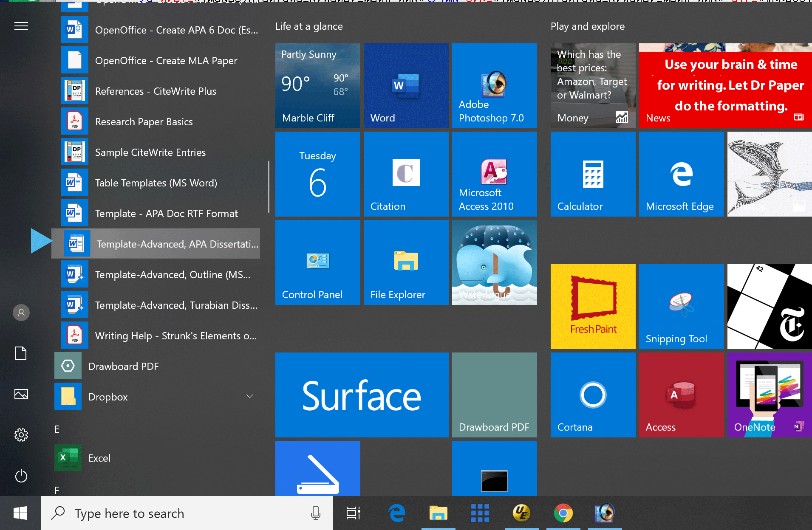Open Chrome from the taskbar
The image size is (812, 530).
coord(563,513)
